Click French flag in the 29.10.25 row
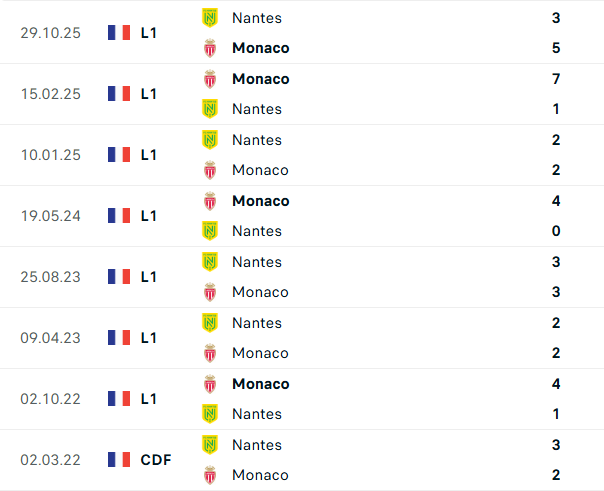Image resolution: width=604 pixels, height=491 pixels. tap(119, 33)
